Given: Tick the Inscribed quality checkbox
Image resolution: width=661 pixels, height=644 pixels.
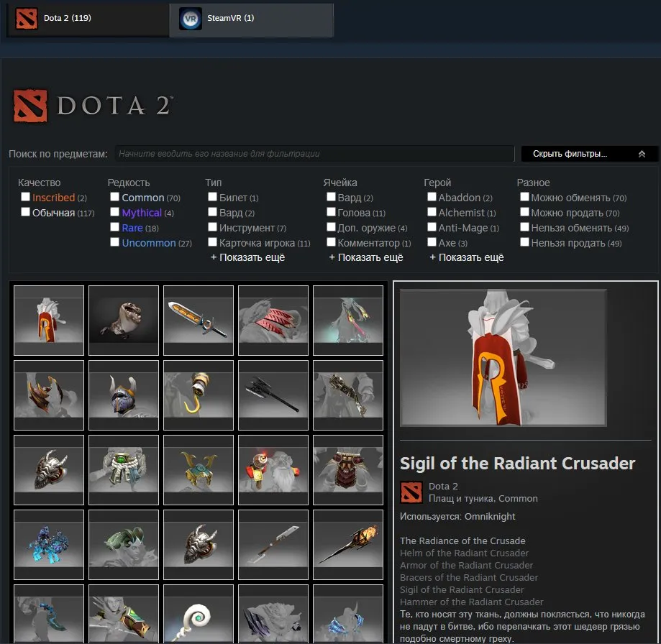Looking at the screenshot, I should [x=26, y=197].
